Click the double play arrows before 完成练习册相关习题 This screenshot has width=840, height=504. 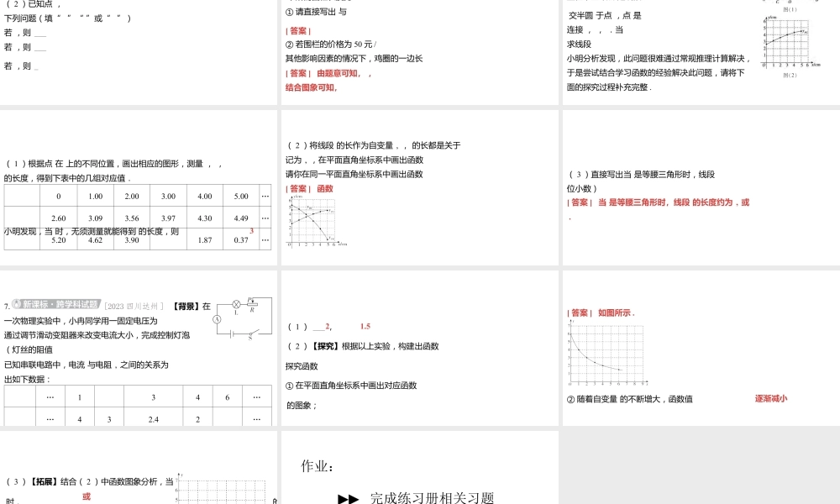348,496
